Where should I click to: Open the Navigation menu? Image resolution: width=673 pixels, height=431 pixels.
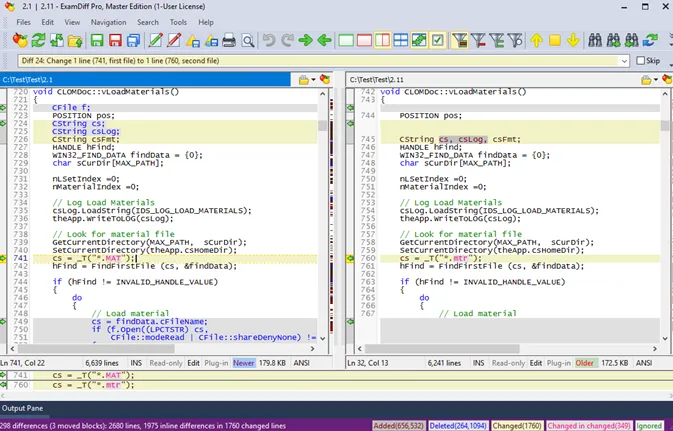tap(109, 22)
